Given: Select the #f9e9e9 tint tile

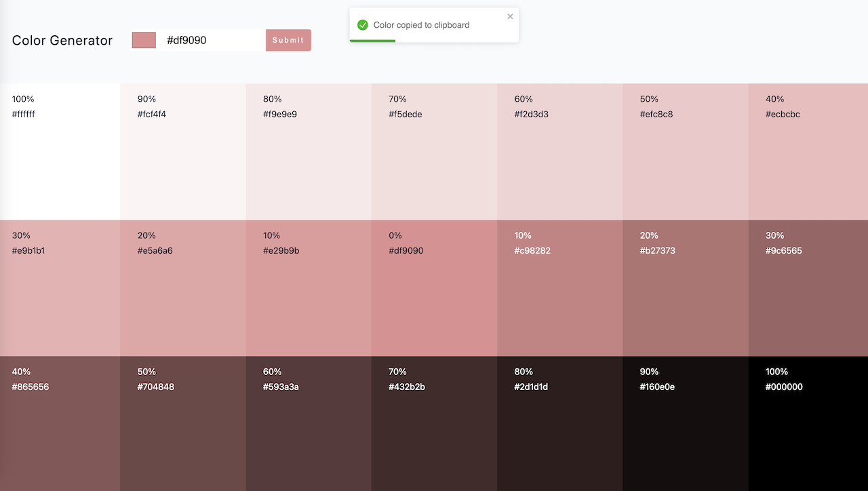Looking at the screenshot, I should click(309, 151).
